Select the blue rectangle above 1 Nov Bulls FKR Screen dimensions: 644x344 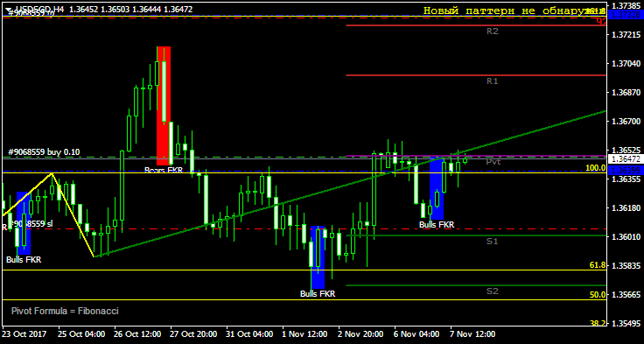click(318, 257)
